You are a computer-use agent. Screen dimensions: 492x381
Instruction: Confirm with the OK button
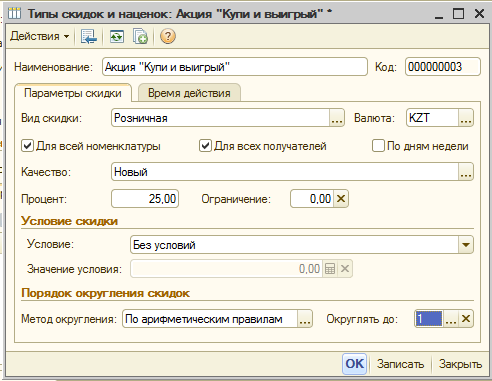point(355,364)
